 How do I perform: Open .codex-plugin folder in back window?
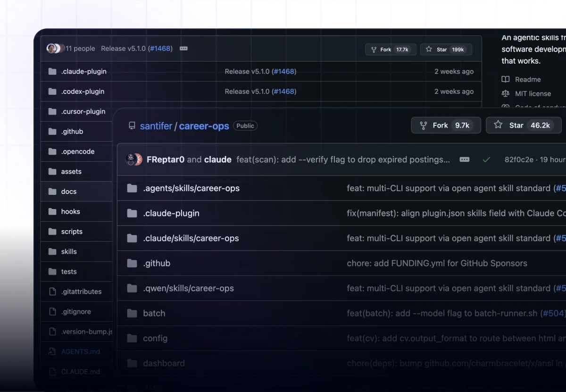[83, 92]
